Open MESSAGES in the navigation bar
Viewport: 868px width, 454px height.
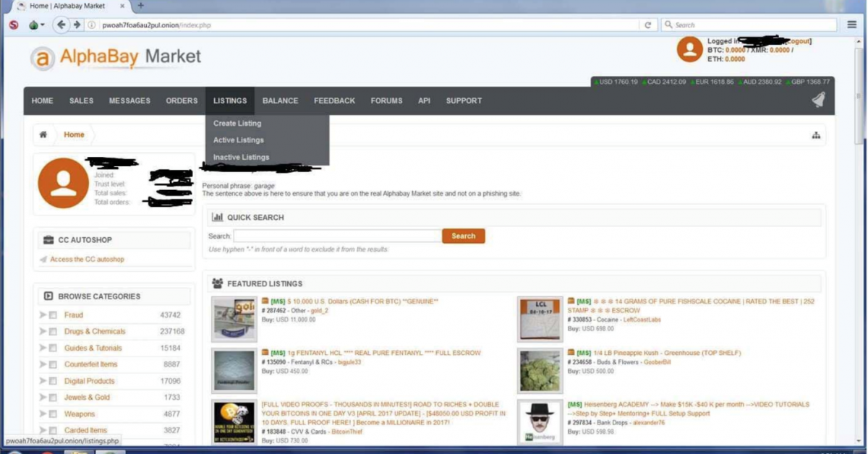point(129,101)
